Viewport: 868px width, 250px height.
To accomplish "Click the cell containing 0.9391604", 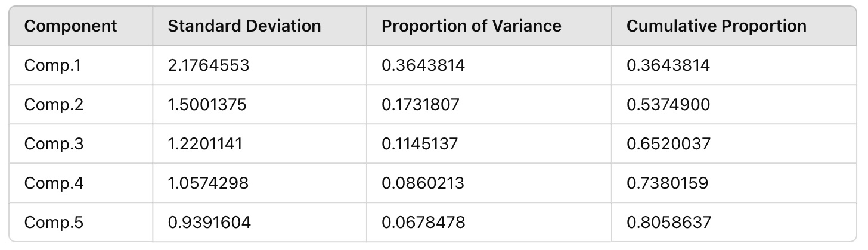I will point(209,223).
